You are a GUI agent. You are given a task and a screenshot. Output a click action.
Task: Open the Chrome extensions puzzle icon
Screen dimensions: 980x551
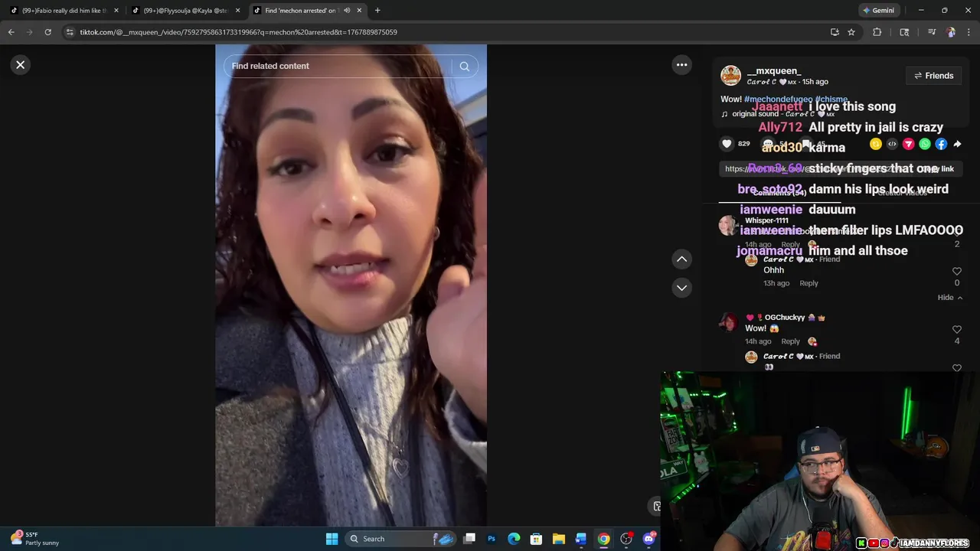pyautogui.click(x=877, y=32)
